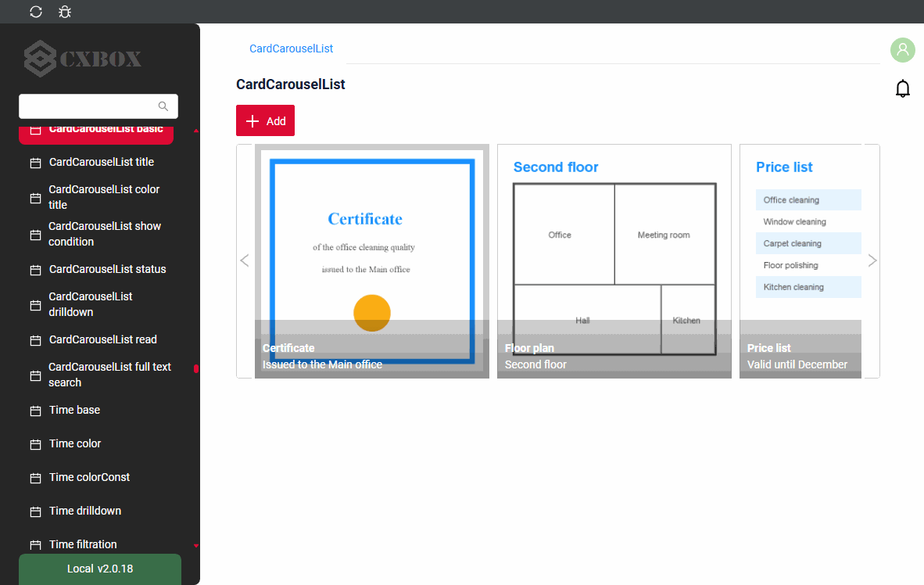Open the CardCarouselList tab
This screenshot has width=924, height=585.
coord(291,48)
